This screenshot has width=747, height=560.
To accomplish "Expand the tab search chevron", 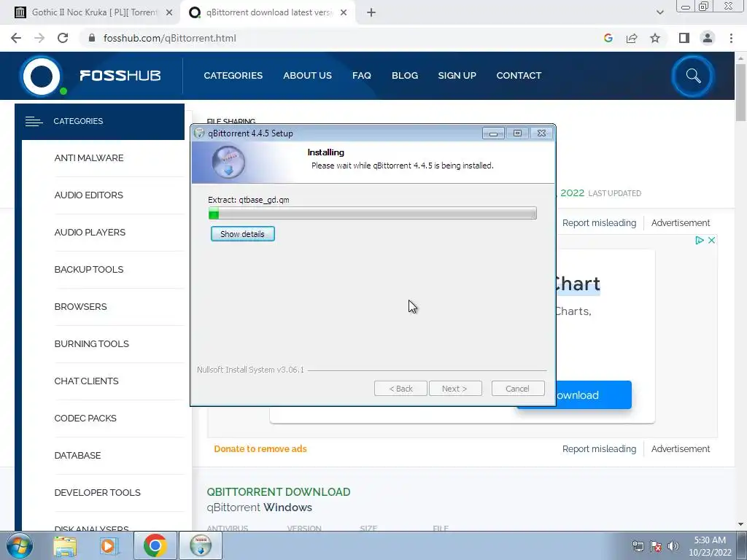I will pos(659,12).
